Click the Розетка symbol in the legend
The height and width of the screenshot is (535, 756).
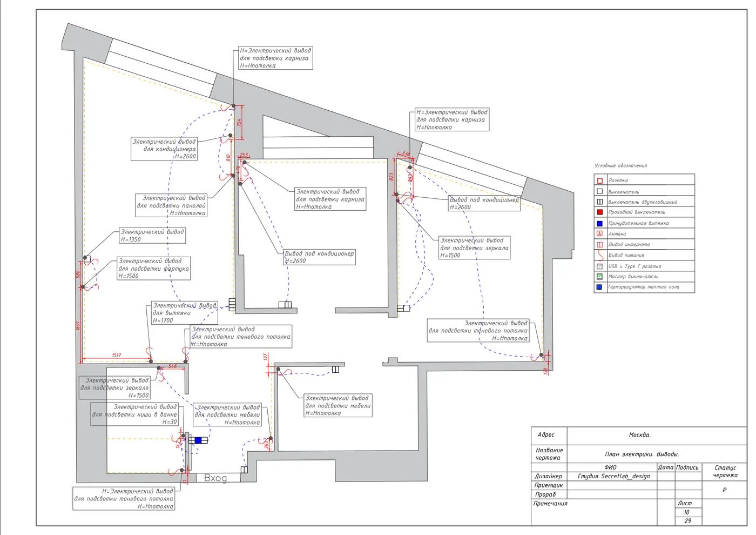[x=599, y=180]
